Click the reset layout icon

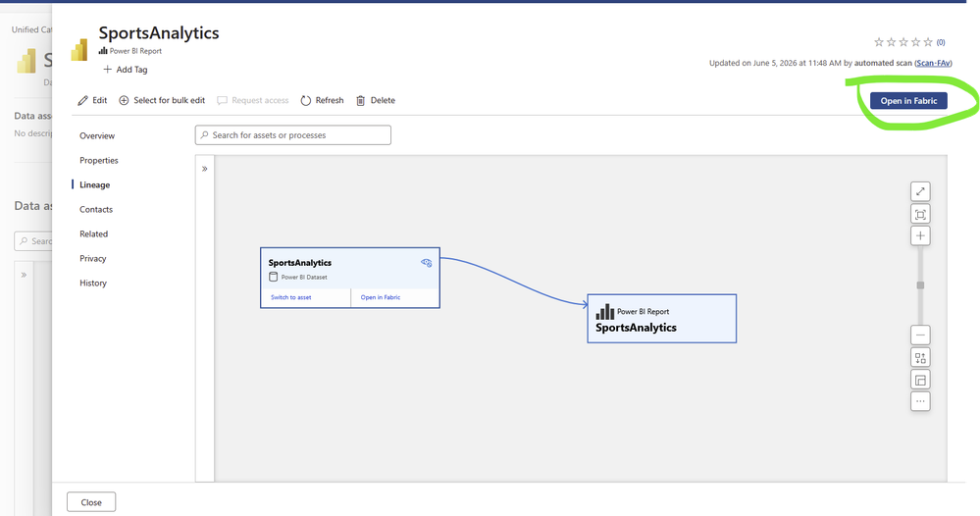click(920, 357)
